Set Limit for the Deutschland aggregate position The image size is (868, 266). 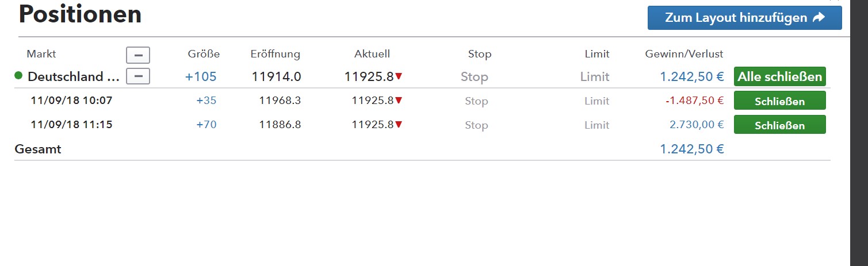pos(594,77)
